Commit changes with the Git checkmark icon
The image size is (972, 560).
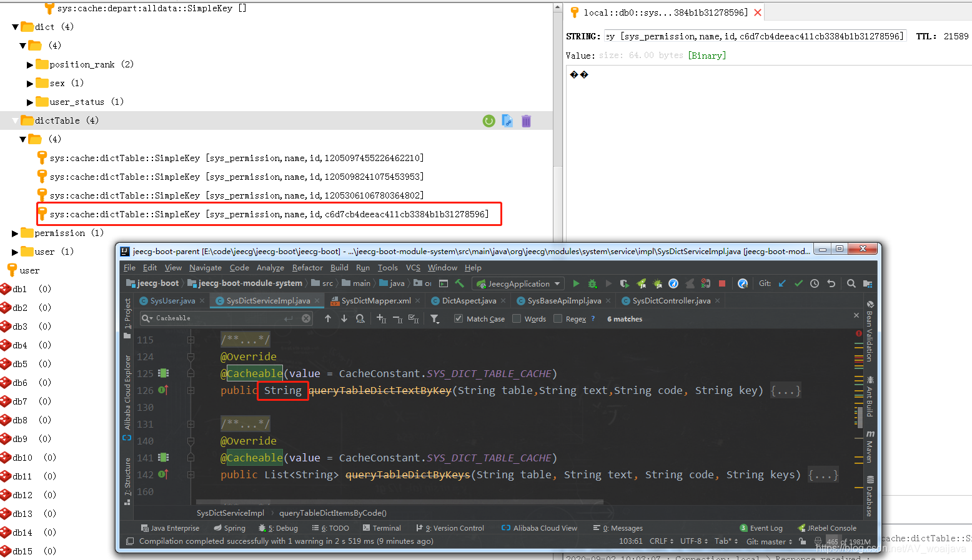tap(798, 283)
